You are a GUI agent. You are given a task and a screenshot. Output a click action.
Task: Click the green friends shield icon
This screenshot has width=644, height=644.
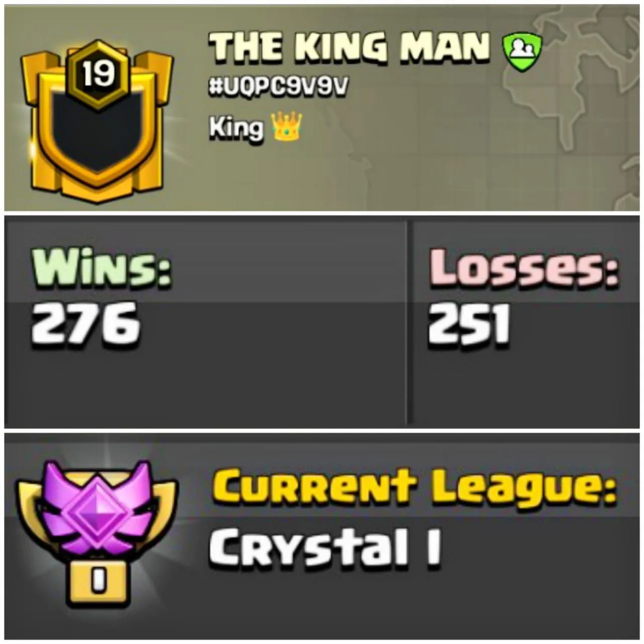pyautogui.click(x=523, y=49)
